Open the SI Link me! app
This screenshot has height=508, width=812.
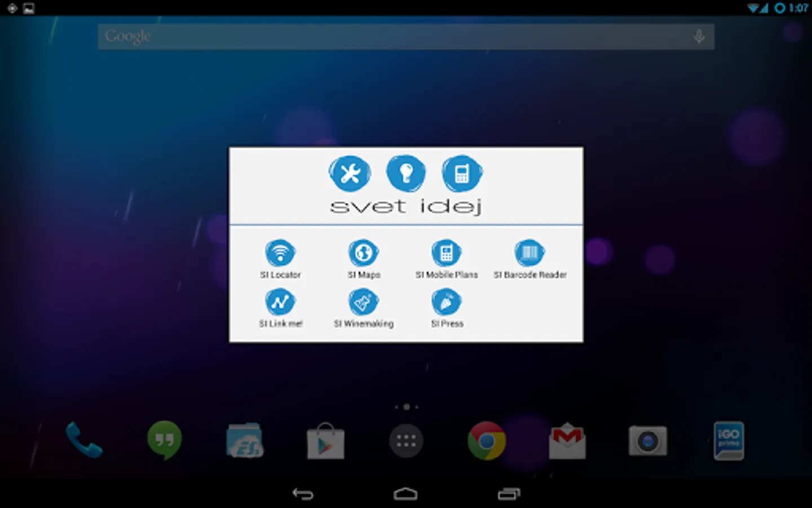coord(281,303)
